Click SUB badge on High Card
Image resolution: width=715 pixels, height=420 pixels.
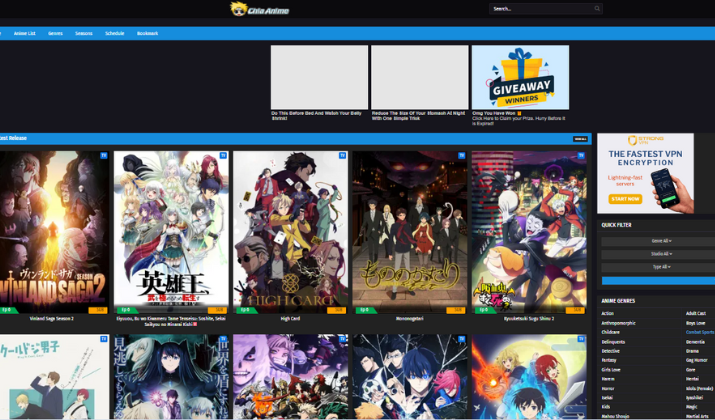pos(337,310)
